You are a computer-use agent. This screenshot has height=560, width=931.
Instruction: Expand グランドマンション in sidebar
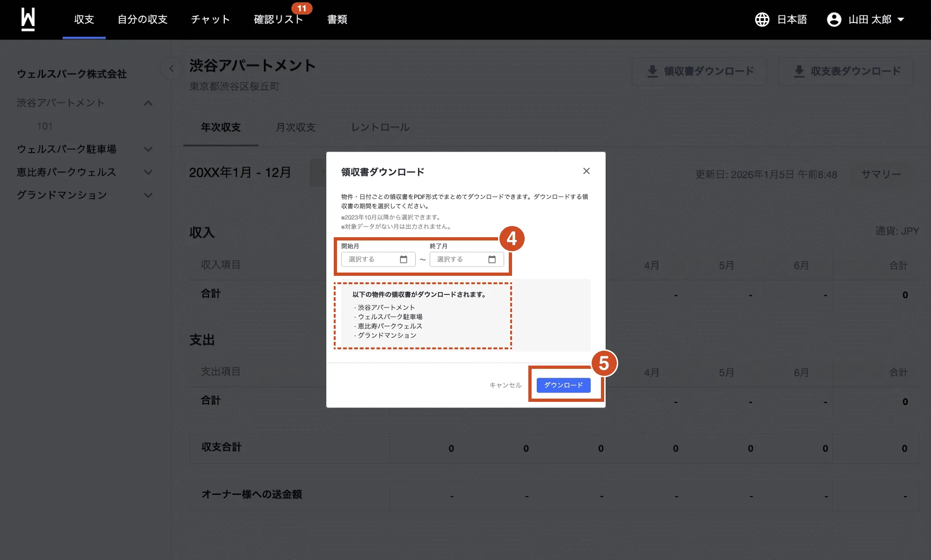coord(148,195)
